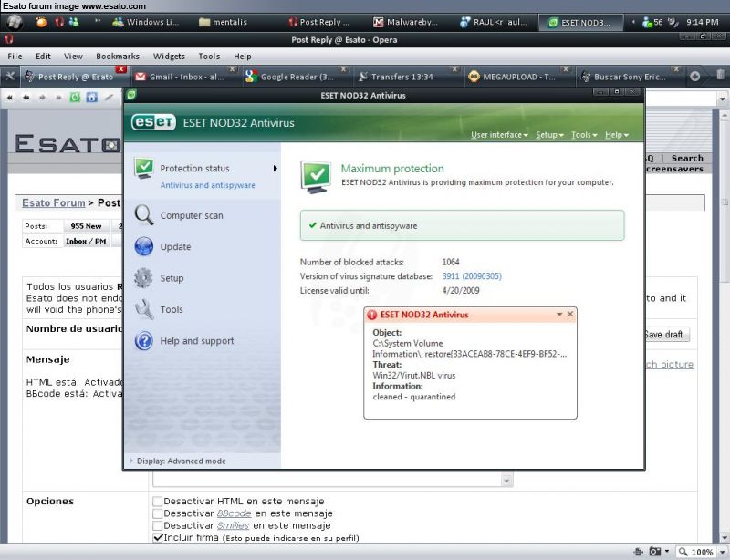Open the Update section globe icon
Viewport: 730px width, 560px height.
point(144,247)
